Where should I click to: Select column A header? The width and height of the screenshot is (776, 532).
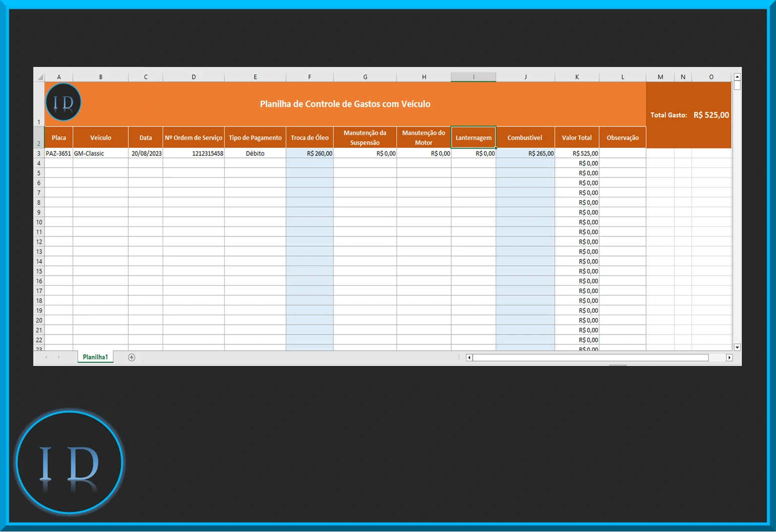tap(59, 77)
